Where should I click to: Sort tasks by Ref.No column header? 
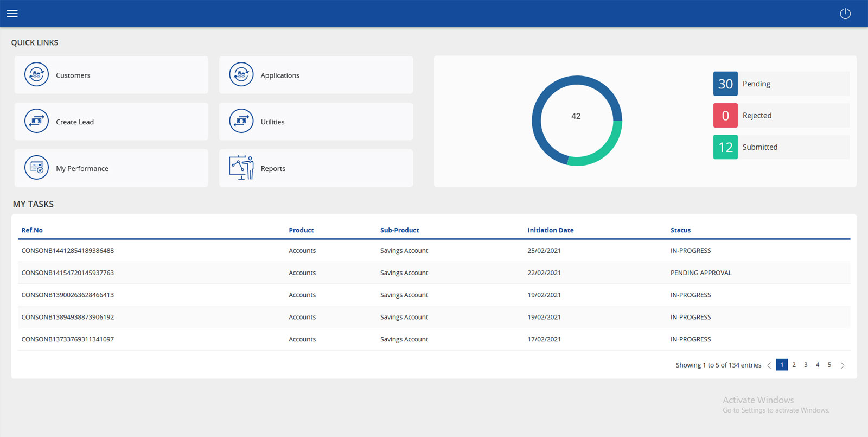click(32, 230)
